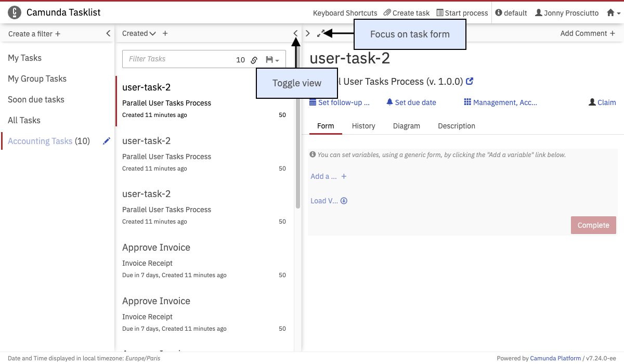624x364 pixels.
Task: Open Jonny Prosciutto user menu
Action: [567, 13]
